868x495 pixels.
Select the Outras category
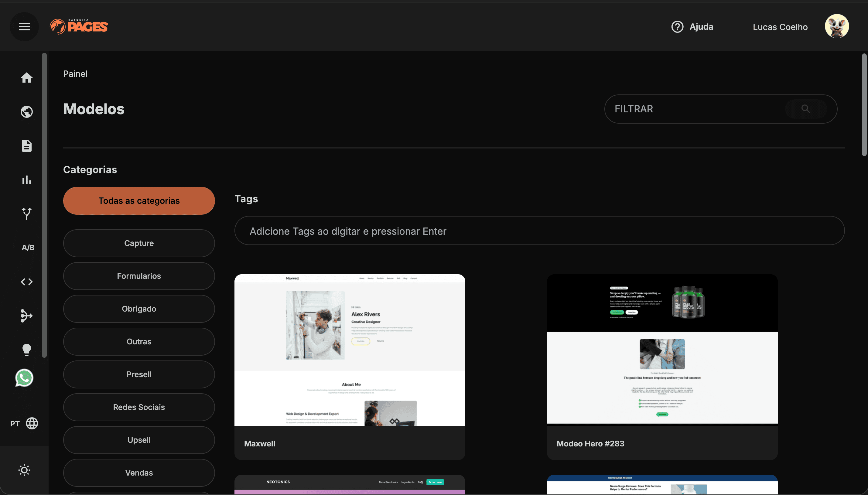(x=139, y=341)
